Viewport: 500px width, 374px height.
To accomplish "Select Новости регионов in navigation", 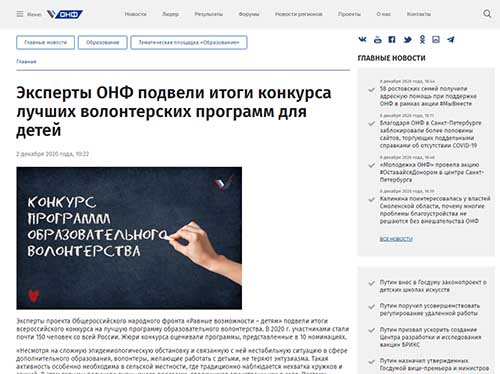I will (x=299, y=14).
